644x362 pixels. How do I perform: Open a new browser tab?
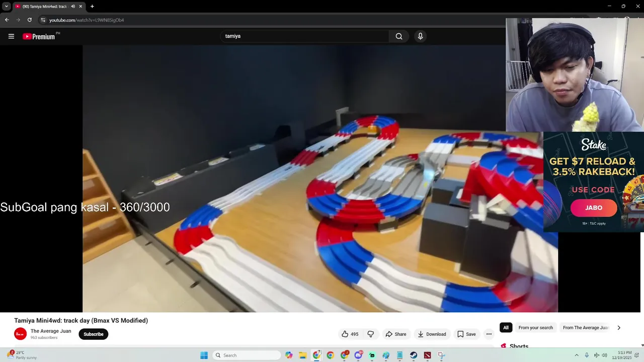coord(92,7)
